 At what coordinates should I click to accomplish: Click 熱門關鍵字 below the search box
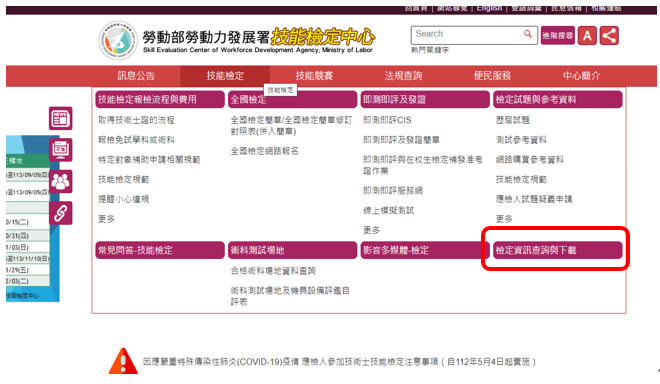tap(429, 50)
